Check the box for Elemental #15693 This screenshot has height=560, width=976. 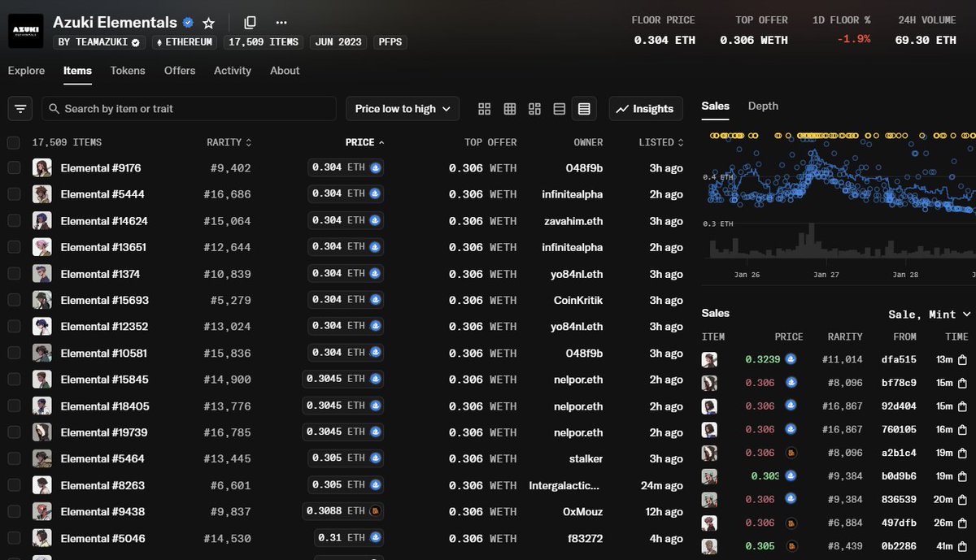click(x=14, y=300)
